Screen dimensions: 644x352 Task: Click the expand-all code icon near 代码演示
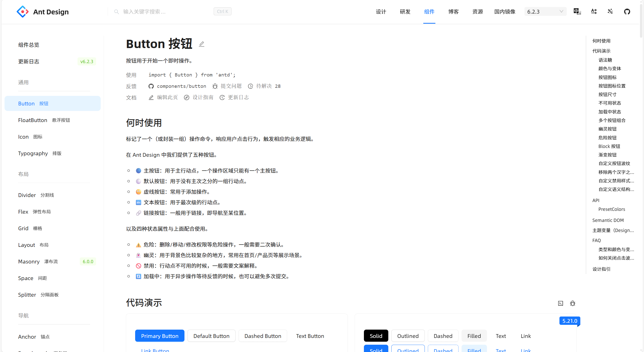[560, 303]
